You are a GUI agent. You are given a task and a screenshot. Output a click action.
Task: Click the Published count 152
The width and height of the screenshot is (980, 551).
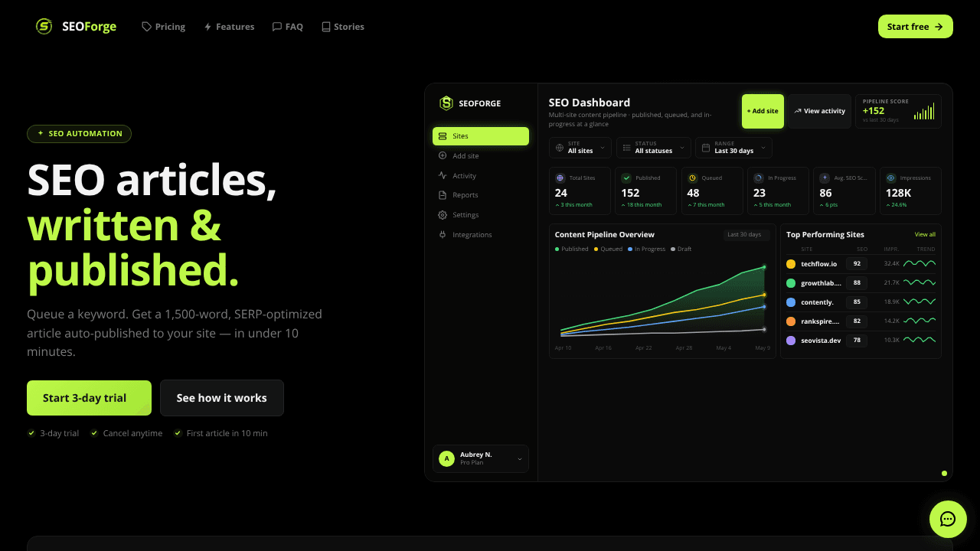coord(630,193)
